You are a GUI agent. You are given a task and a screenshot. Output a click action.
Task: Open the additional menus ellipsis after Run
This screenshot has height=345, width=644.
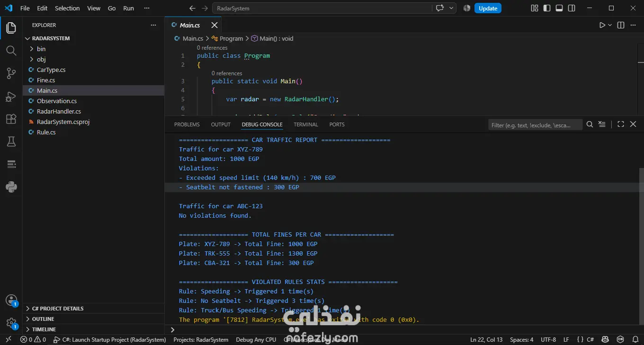click(x=147, y=8)
